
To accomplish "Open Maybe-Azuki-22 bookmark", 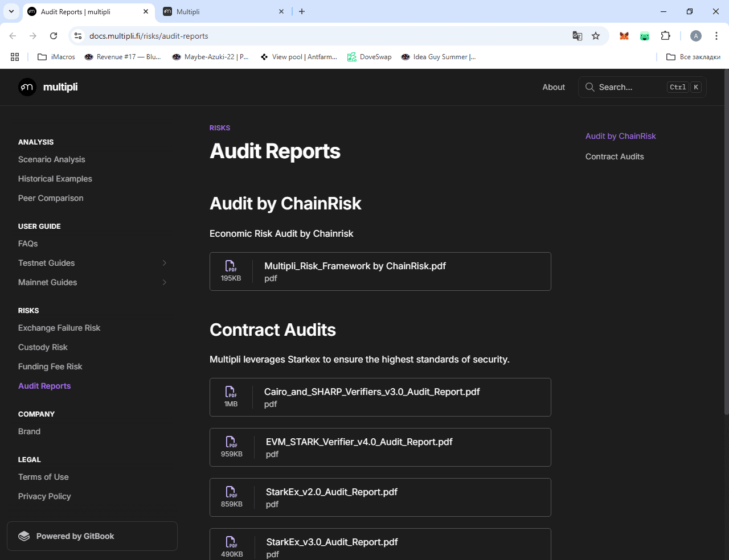I will [x=211, y=57].
